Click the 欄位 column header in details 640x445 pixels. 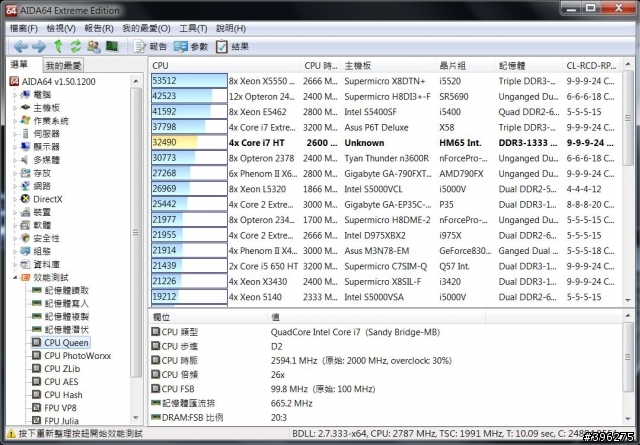(x=208, y=317)
